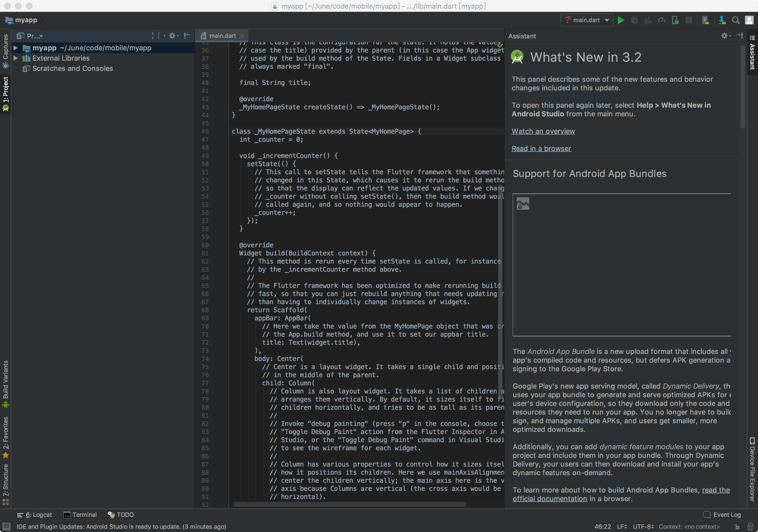Image resolution: width=758 pixels, height=532 pixels.
Task: Click the broken image placeholder in Assistant
Action: (x=522, y=203)
